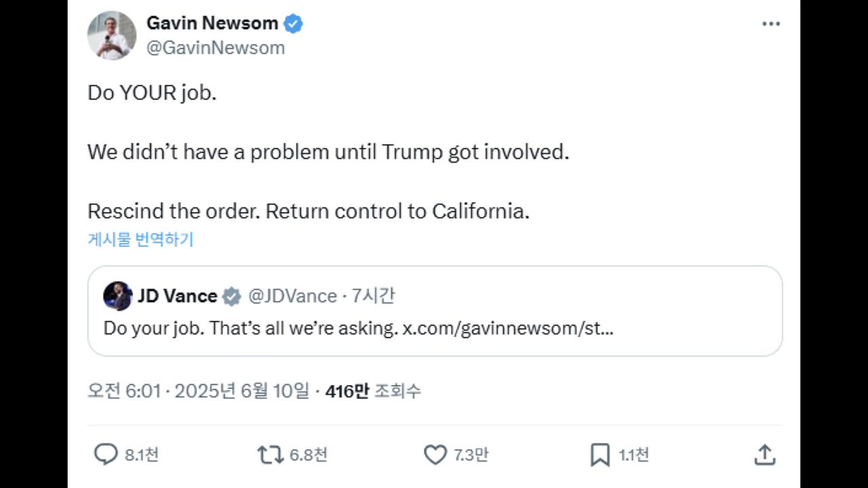Open JD Vance's small avatar
This screenshot has height=488, width=868.
pos(117,296)
